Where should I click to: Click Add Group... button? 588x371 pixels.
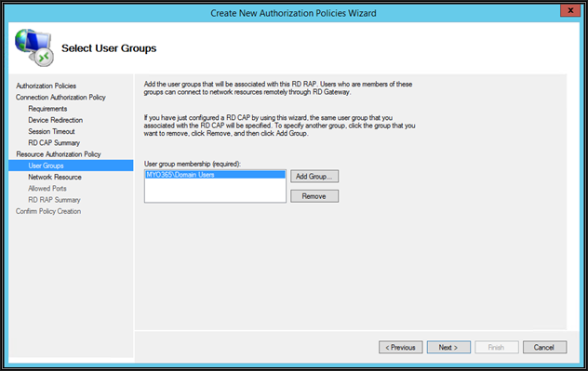(x=314, y=176)
